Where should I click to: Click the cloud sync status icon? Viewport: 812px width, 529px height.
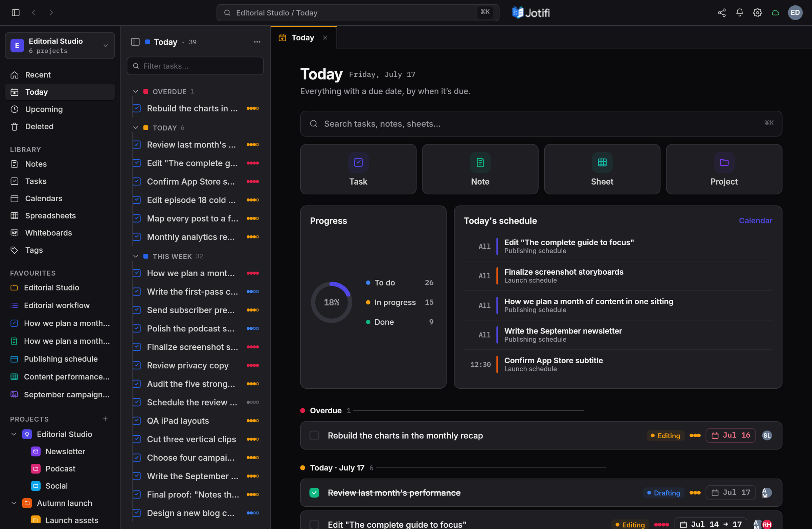(775, 13)
